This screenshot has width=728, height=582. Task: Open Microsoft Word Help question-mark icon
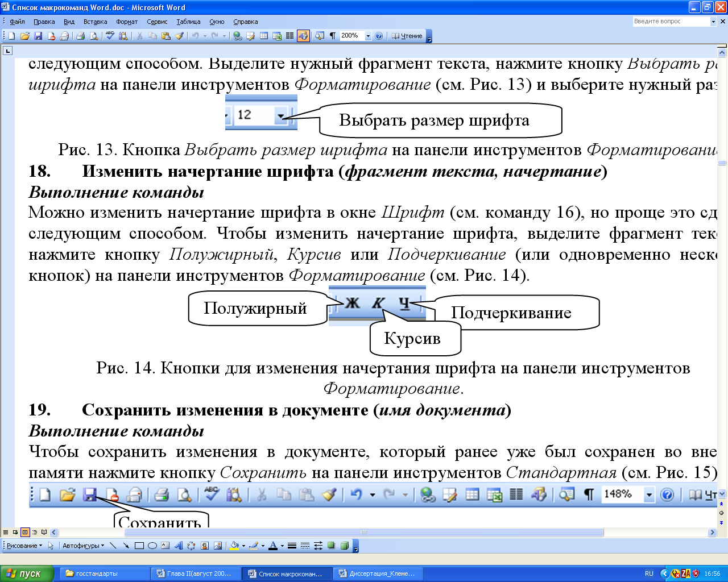point(379,36)
